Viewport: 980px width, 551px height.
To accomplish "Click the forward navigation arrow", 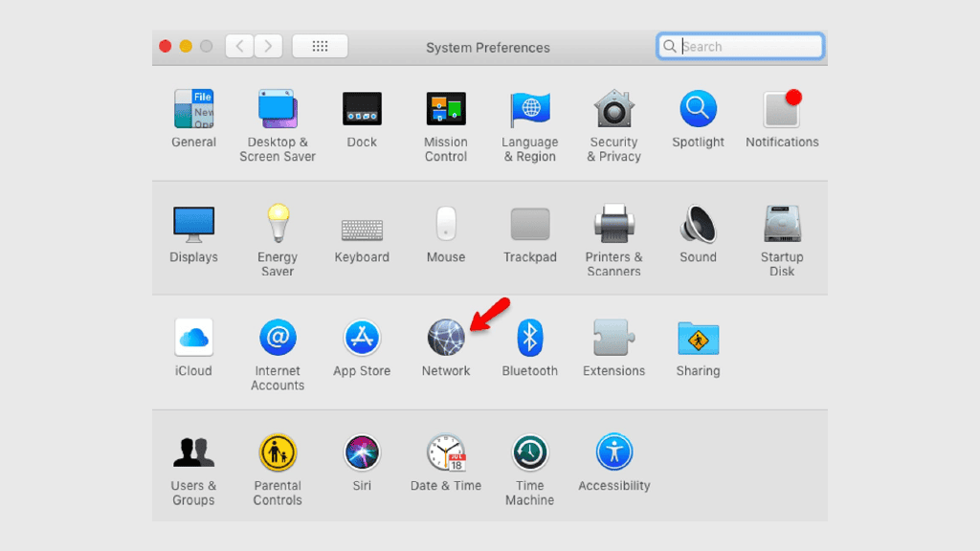I will click(x=268, y=46).
